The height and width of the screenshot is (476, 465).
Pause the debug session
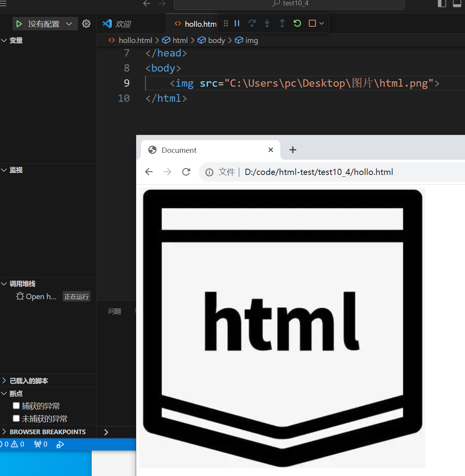237,23
